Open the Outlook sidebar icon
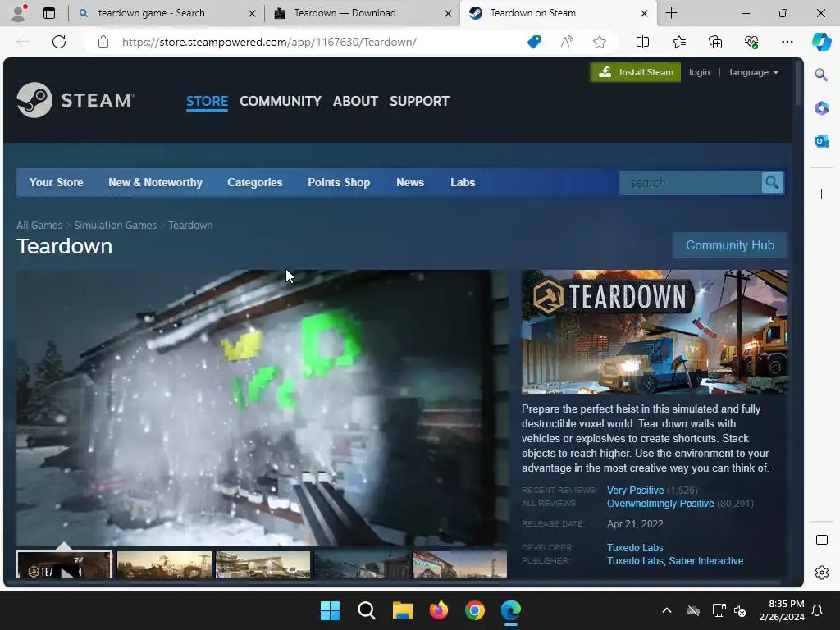The width and height of the screenshot is (840, 630). pos(821,141)
